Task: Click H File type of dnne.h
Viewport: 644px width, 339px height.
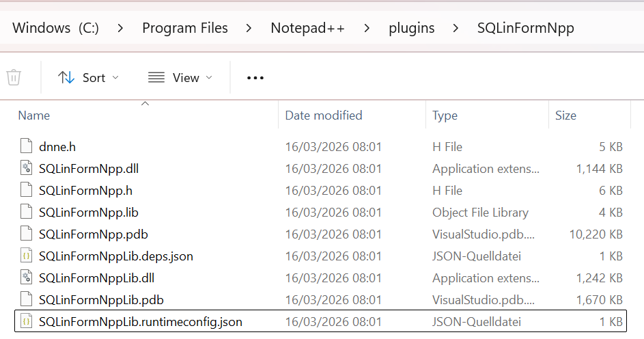Action: click(x=447, y=147)
